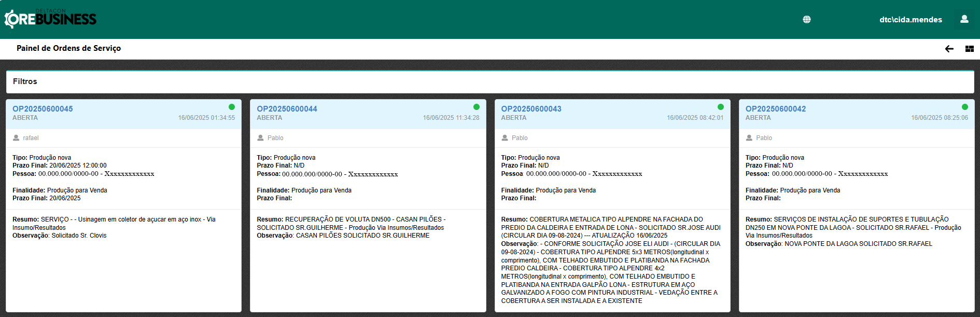Open order OP20250600042
Viewport: 980px width, 317px height.
click(775, 109)
